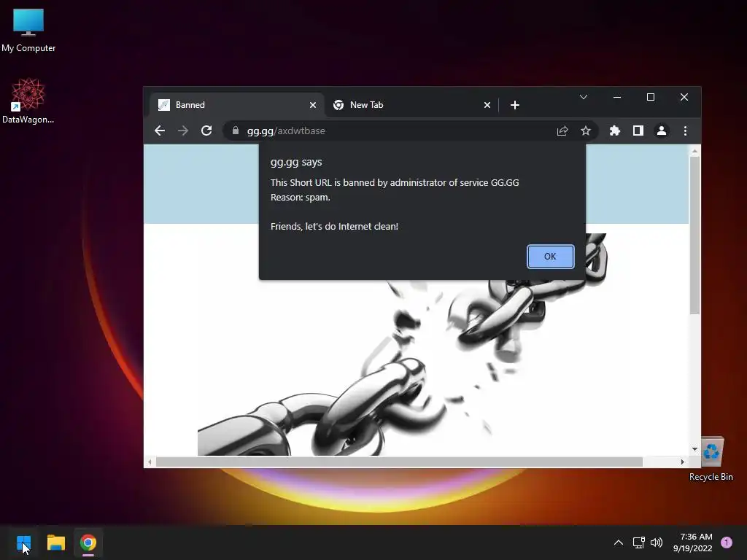Close the Chrome window
747x560 pixels.
click(684, 97)
